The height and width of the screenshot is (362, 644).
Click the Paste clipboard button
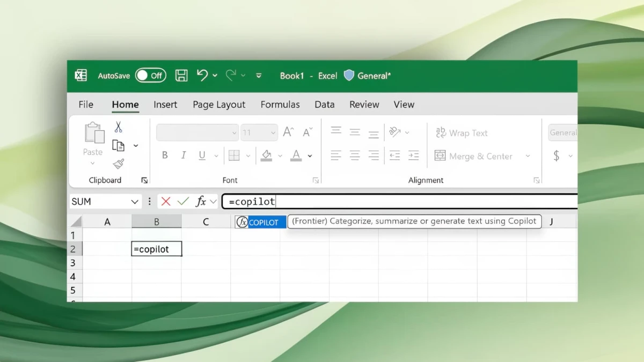point(94,138)
